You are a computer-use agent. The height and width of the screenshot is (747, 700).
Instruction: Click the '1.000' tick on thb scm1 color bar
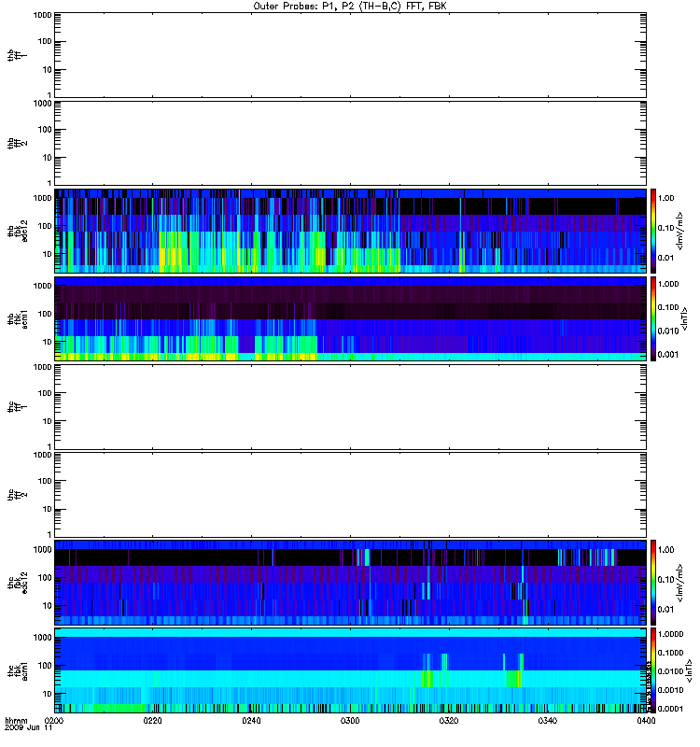[x=668, y=284]
